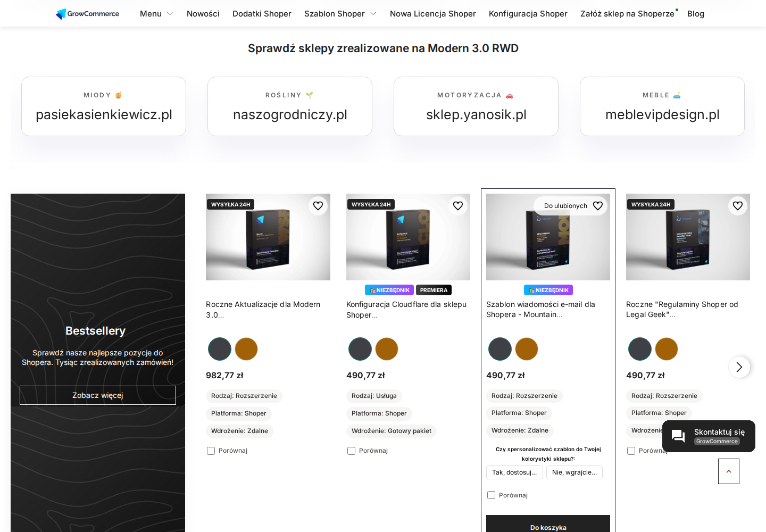Image resolution: width=766 pixels, height=532 pixels.
Task: Open Konfiguracja Cloudflare dla sklepu Shoper title
Action: point(406,310)
